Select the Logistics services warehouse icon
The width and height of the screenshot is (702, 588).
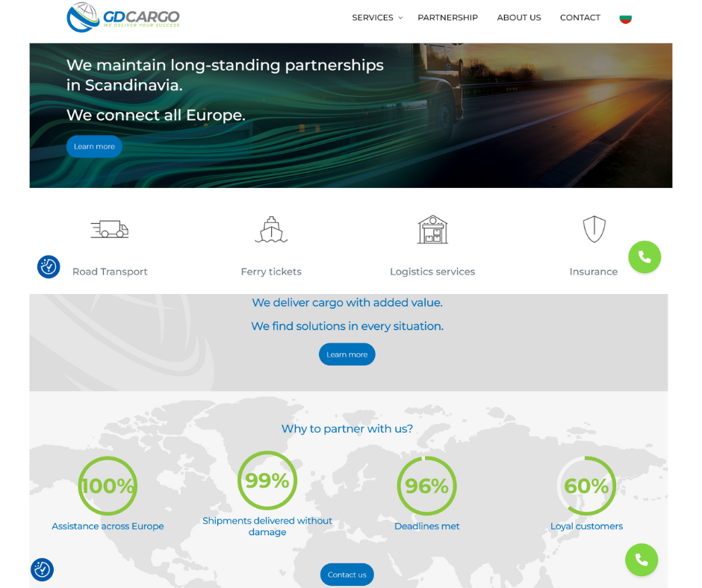(x=432, y=229)
